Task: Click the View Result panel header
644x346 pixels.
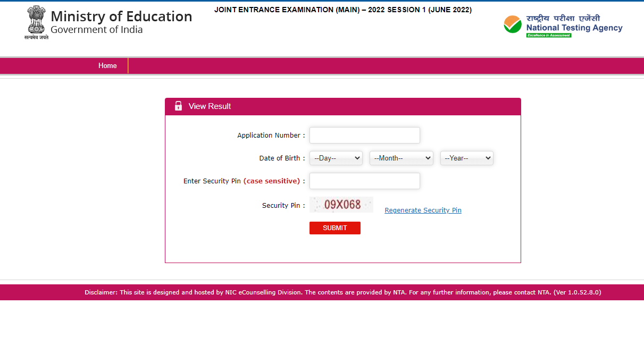Action: pyautogui.click(x=342, y=106)
